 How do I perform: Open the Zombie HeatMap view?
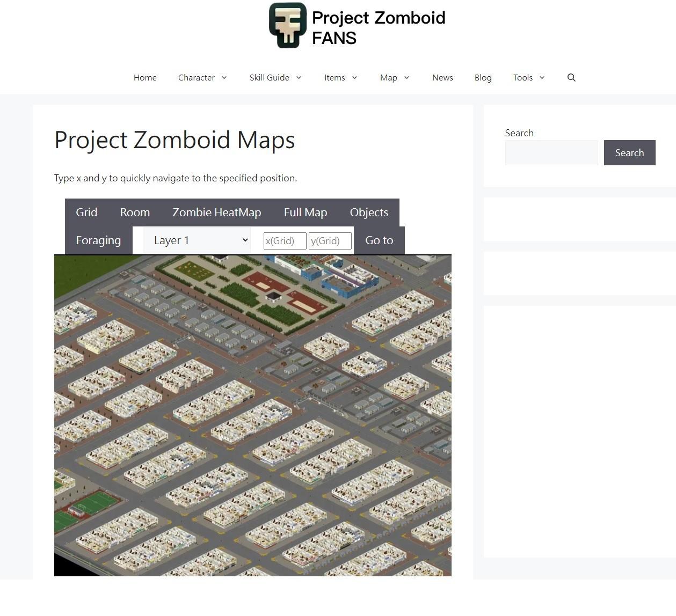[x=216, y=212]
